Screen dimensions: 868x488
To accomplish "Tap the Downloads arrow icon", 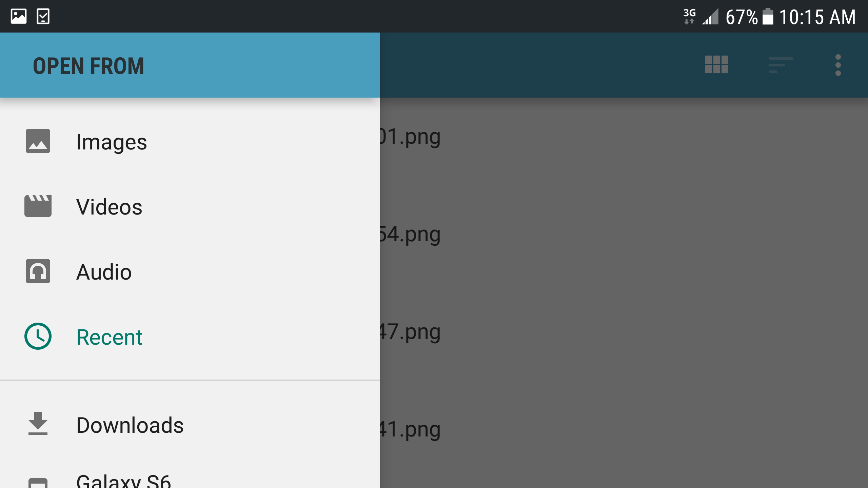I will pyautogui.click(x=38, y=424).
